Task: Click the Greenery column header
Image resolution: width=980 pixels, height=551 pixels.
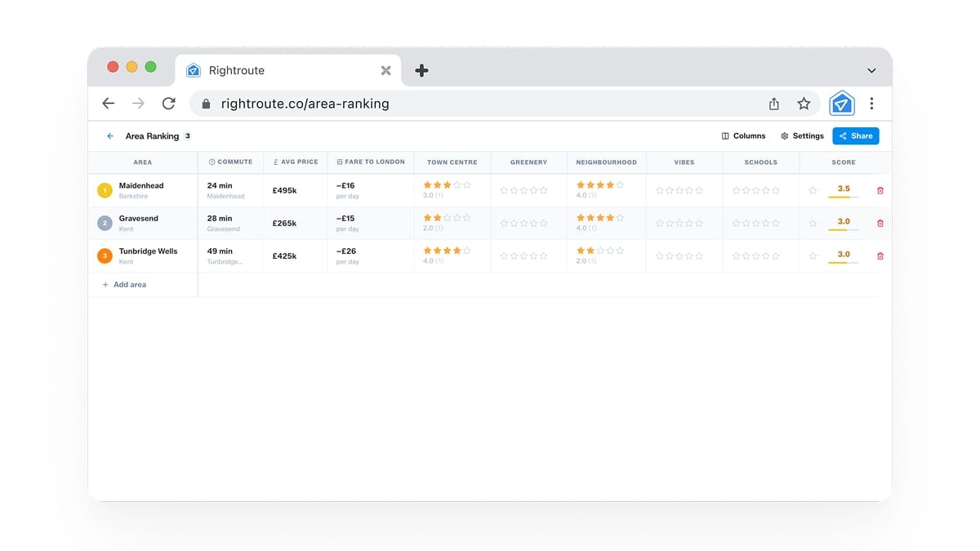Action: (x=528, y=162)
